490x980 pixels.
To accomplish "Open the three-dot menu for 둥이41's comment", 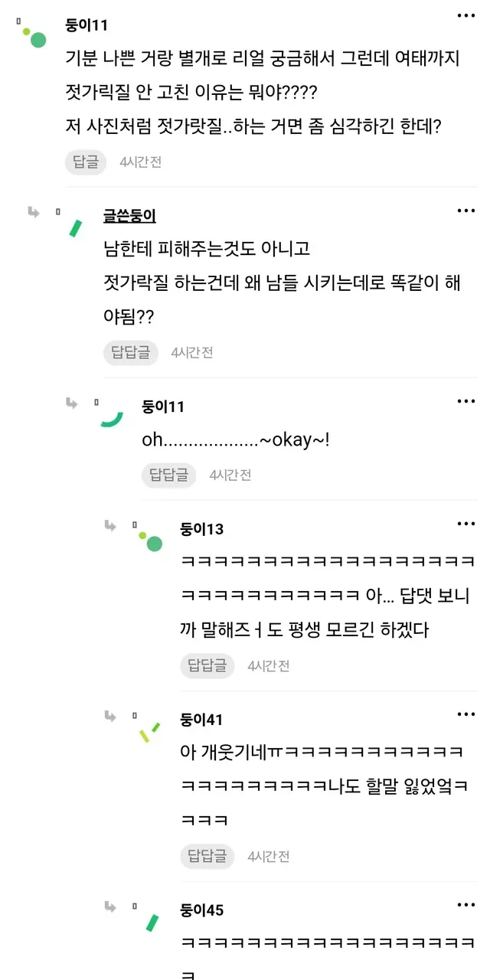I will 466,714.
